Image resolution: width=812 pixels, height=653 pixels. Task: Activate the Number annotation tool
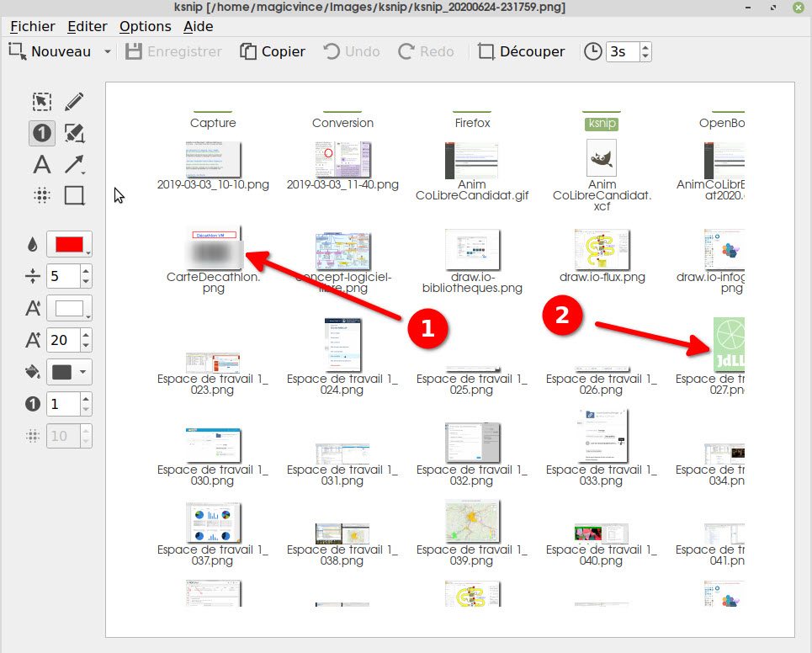pyautogui.click(x=41, y=133)
